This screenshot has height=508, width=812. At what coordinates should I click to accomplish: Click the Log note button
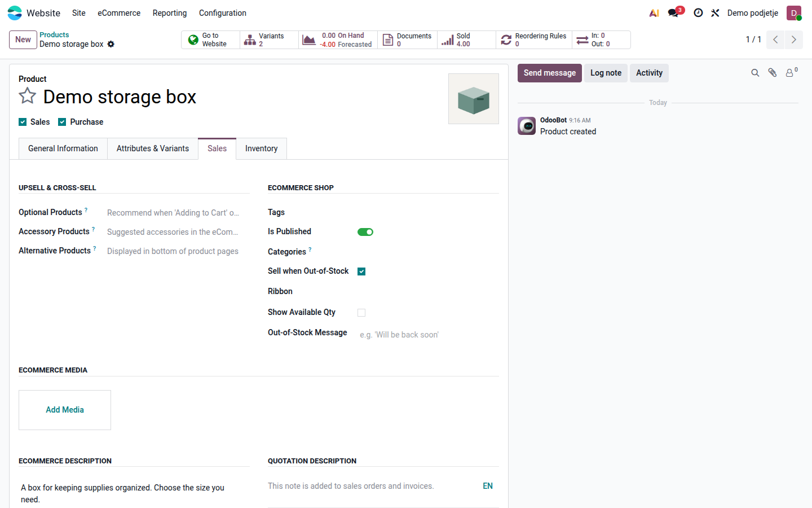[606, 73]
